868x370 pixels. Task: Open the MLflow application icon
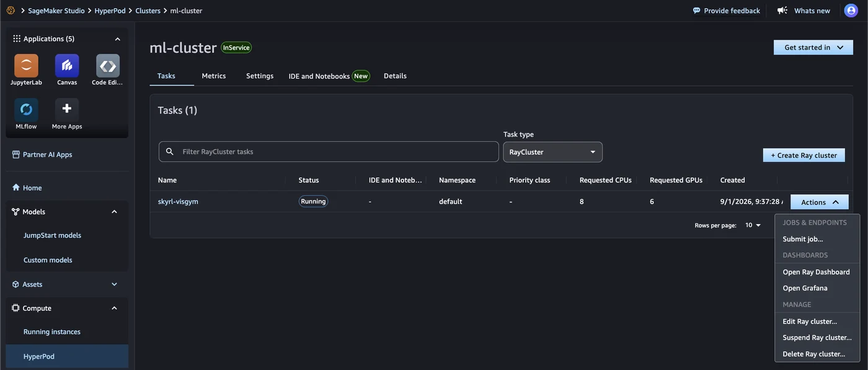click(26, 110)
